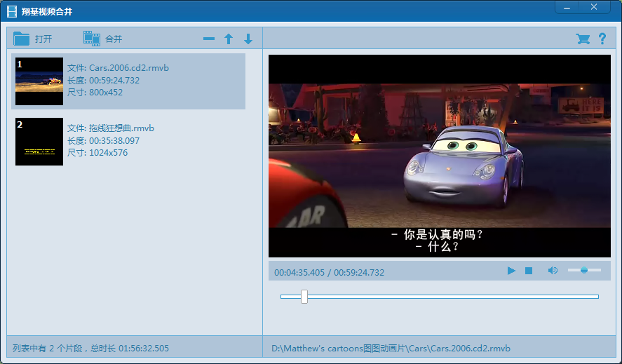Close the video merge window
Screen dimensions: 622x364
coord(594,7)
